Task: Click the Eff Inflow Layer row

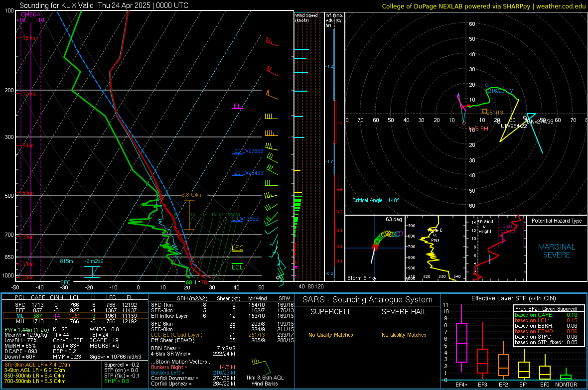Action: (x=222, y=316)
